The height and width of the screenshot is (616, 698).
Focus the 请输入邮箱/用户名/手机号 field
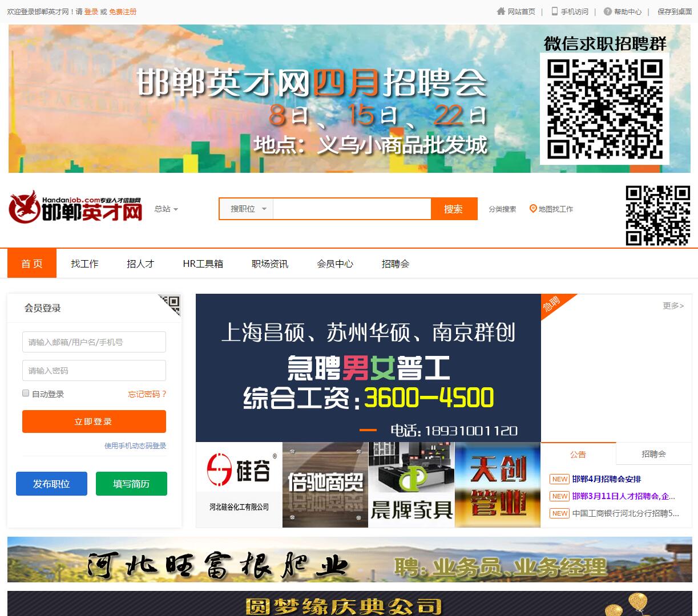(x=94, y=342)
